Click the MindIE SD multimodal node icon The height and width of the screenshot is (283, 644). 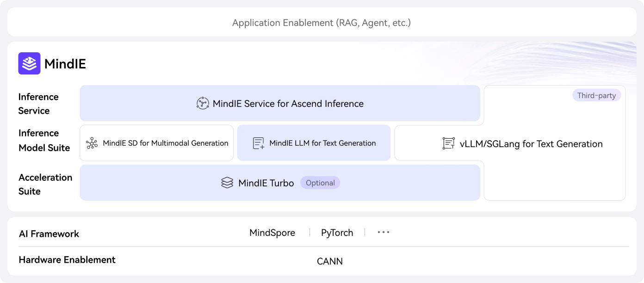(92, 143)
